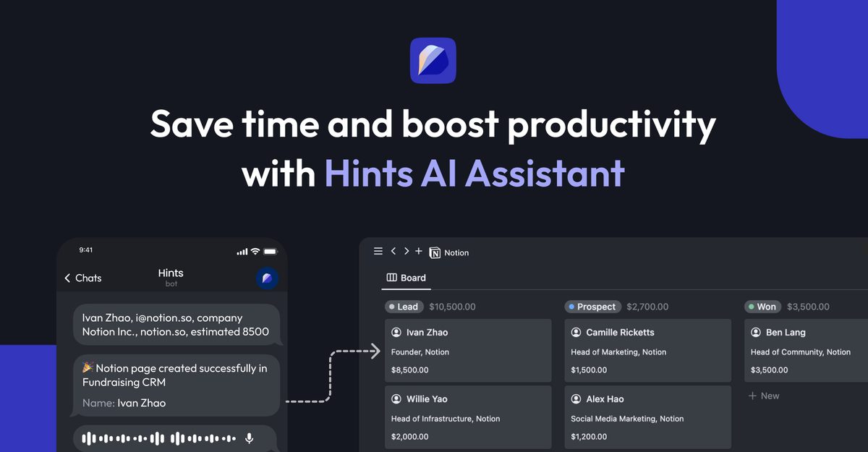The height and width of the screenshot is (452, 868).
Task: Navigate forward with Notion right arrow
Action: tap(407, 252)
